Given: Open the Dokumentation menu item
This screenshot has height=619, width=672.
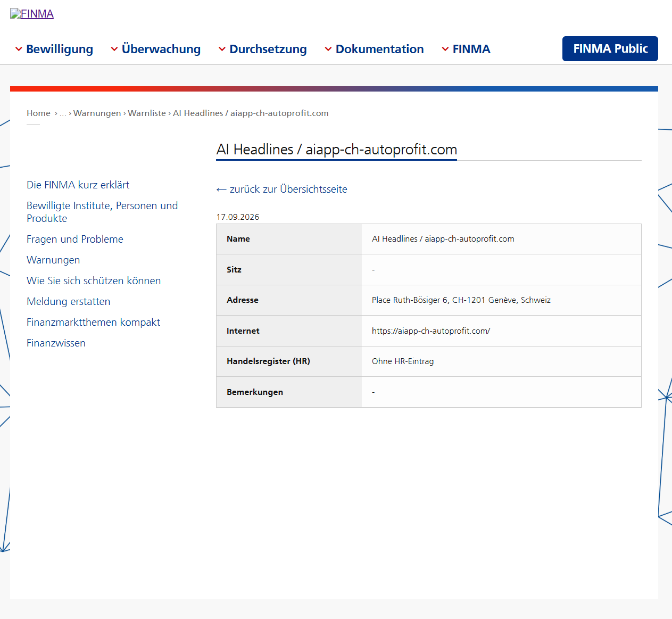Looking at the screenshot, I should pos(379,49).
